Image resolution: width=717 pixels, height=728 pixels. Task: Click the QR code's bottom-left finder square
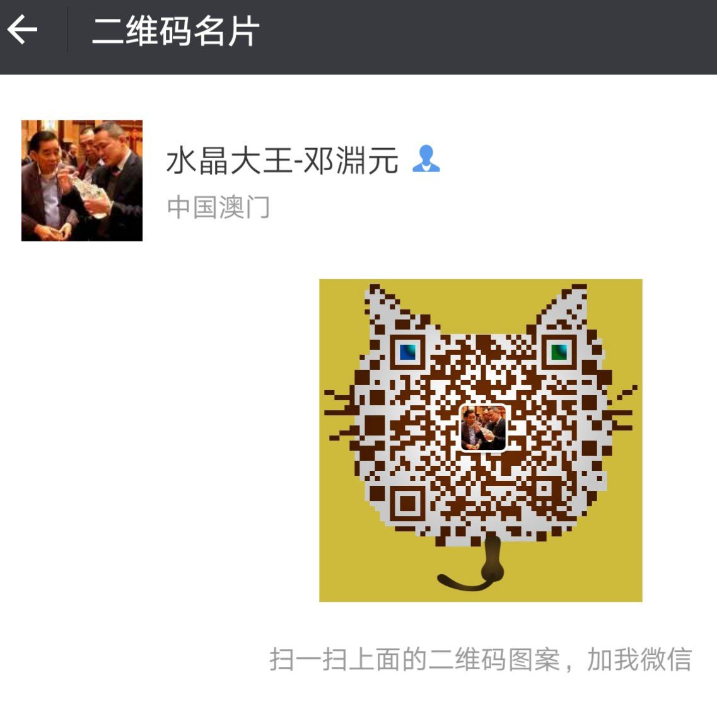click(x=408, y=504)
